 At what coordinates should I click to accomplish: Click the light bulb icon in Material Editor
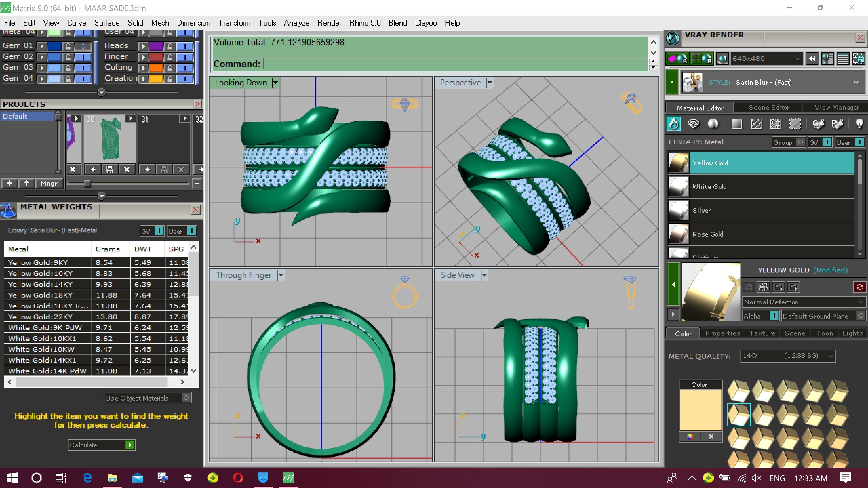pos(859,124)
